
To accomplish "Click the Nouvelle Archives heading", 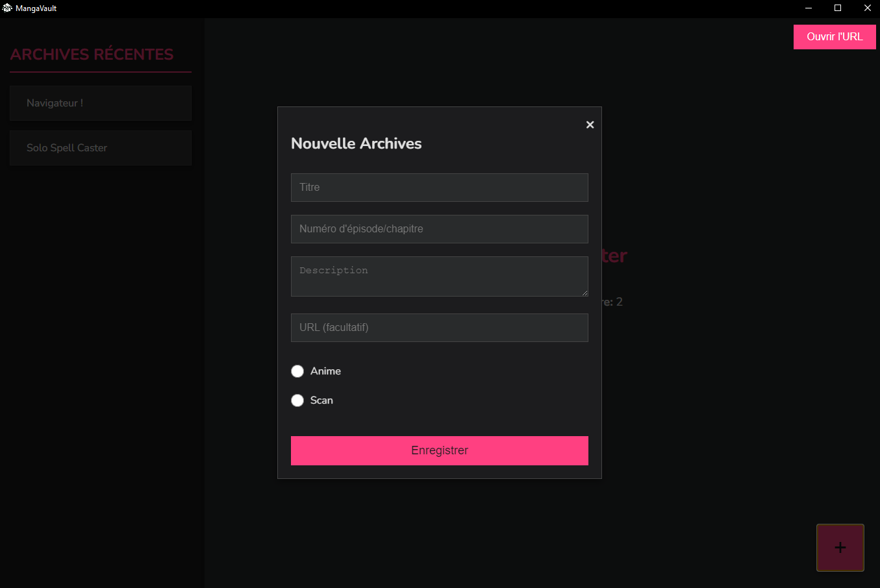I will click(357, 143).
